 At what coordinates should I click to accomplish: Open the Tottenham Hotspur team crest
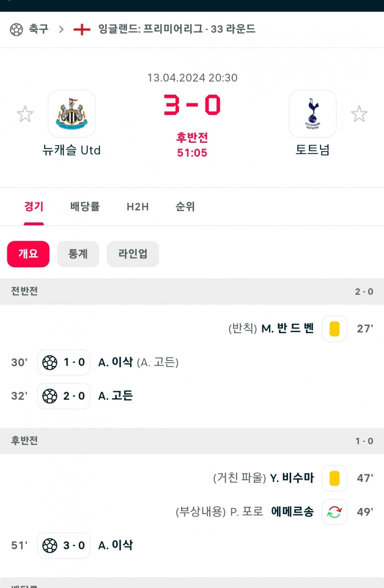(313, 114)
